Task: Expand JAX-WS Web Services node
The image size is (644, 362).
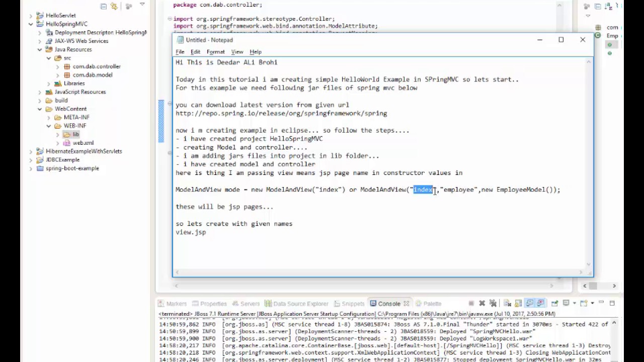Action: 40,41
